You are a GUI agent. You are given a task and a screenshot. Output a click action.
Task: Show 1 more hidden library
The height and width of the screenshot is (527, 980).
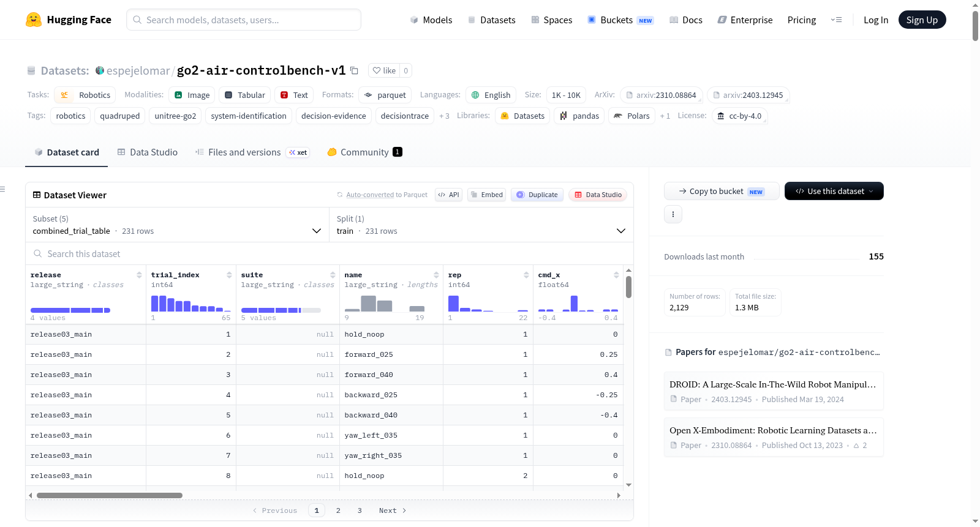click(665, 116)
